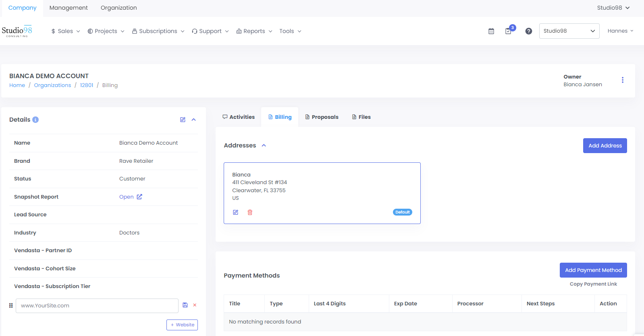Screen dimensions: 644x336
Task: Switch to the Activities tab
Action: tap(239, 117)
